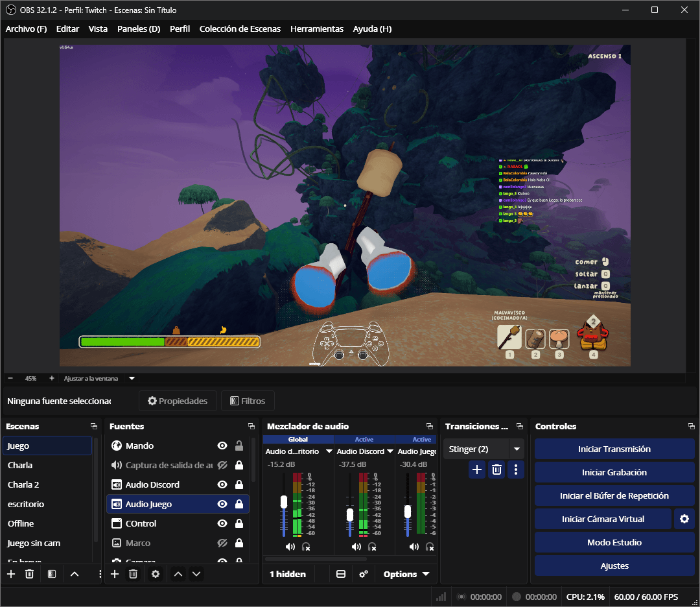
Task: Open the Paneles menu
Action: click(x=139, y=29)
